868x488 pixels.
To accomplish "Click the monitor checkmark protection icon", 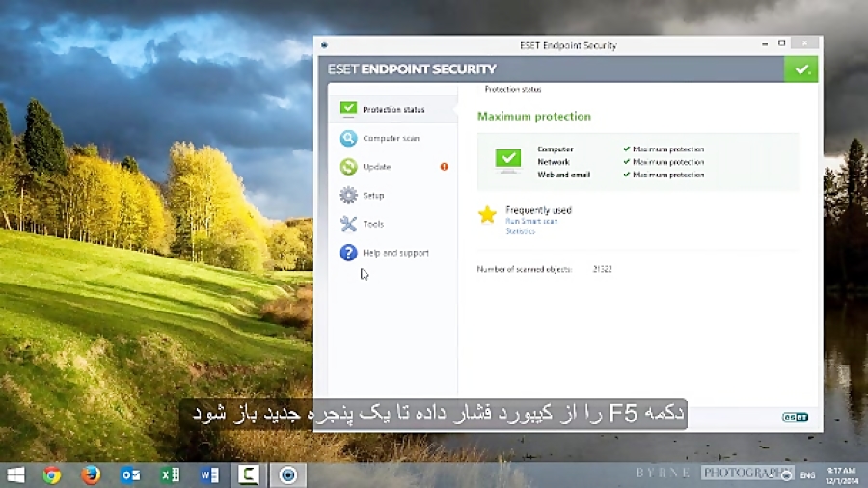I will coord(507,160).
